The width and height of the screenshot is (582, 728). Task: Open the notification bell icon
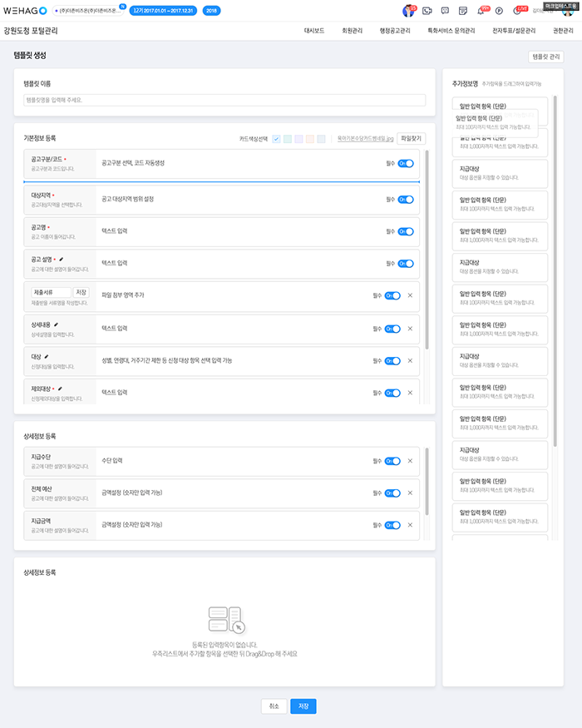(481, 11)
